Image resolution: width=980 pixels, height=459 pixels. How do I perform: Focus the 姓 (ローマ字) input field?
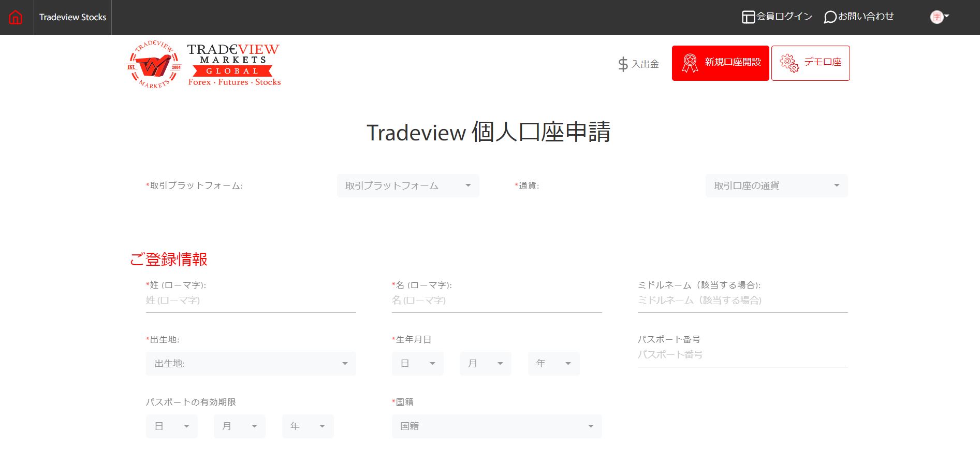coord(251,301)
